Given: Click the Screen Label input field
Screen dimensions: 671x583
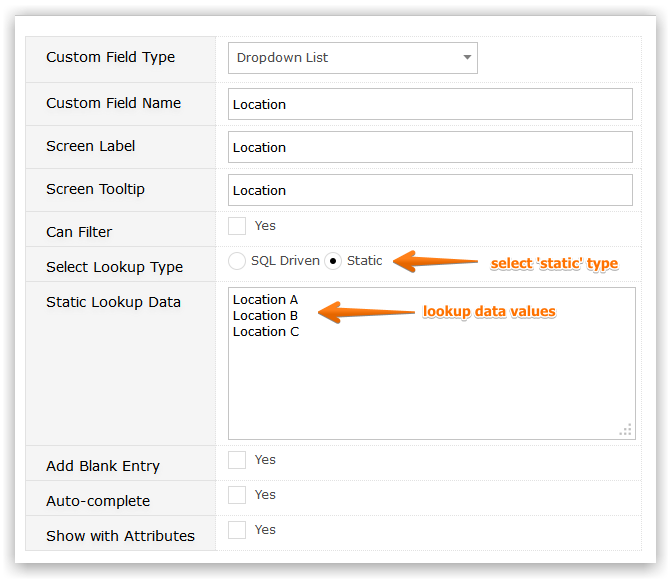Looking at the screenshot, I should (x=430, y=147).
